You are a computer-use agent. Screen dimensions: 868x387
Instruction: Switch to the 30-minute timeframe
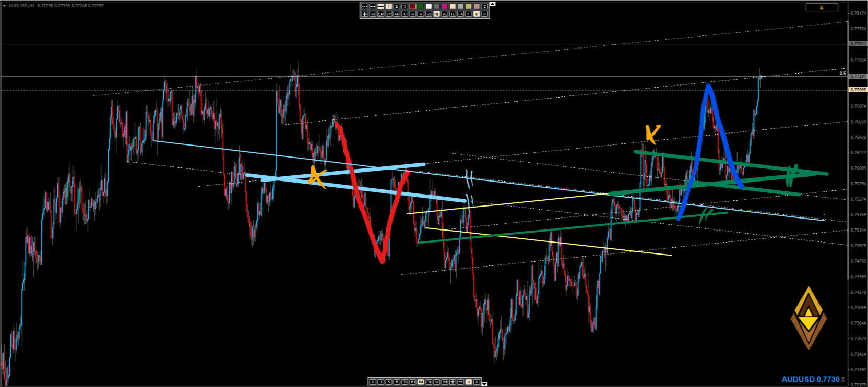click(405, 382)
